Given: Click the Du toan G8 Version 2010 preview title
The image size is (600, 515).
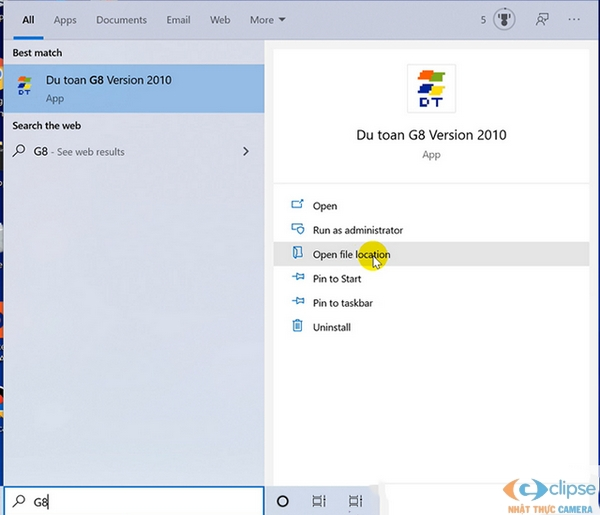Looking at the screenshot, I should click(431, 135).
